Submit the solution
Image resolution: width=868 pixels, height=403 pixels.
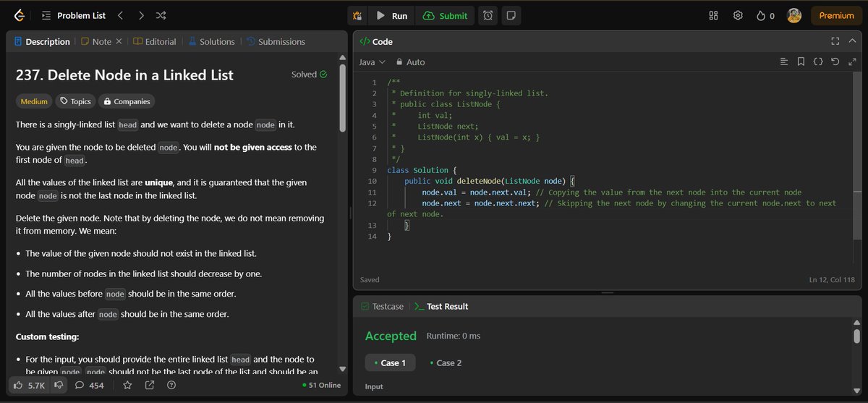pos(446,15)
